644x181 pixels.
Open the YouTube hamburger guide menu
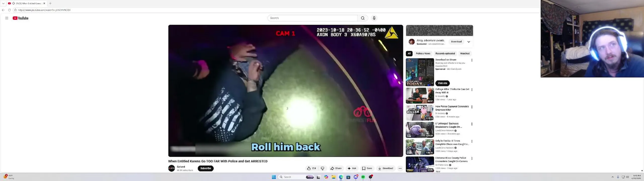tap(7, 18)
